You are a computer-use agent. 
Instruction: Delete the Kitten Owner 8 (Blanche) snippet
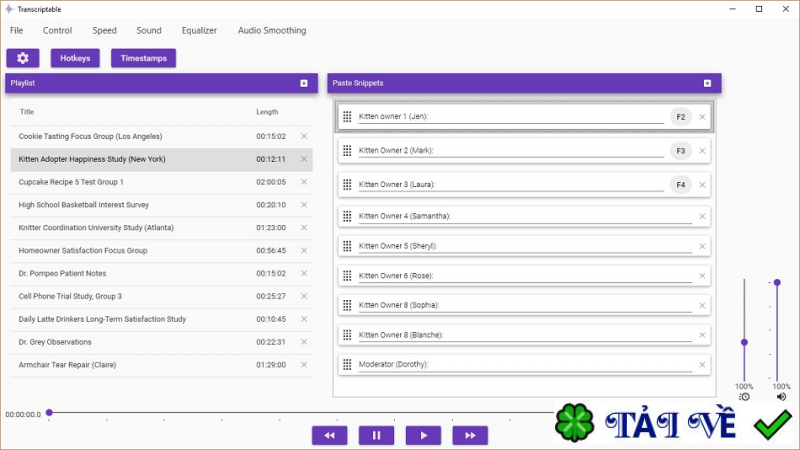click(702, 335)
